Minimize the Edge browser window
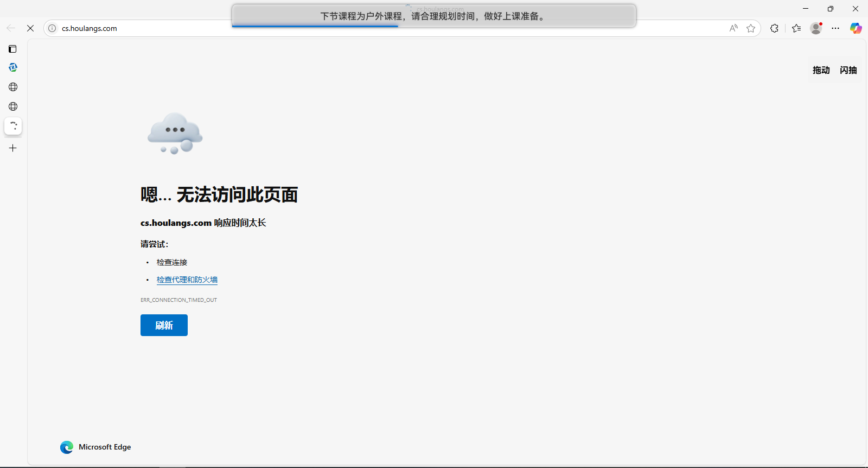 pos(806,9)
